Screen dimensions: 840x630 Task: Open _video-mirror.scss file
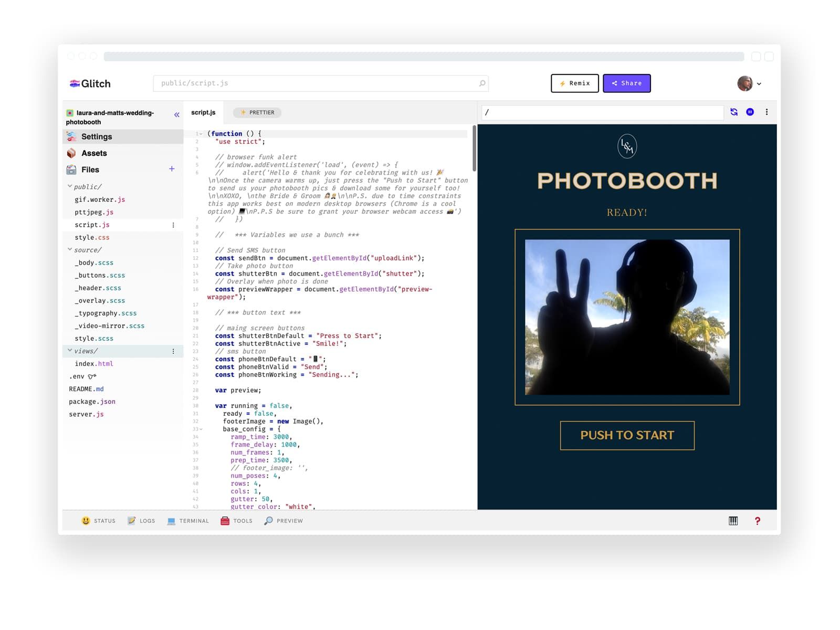[109, 325]
